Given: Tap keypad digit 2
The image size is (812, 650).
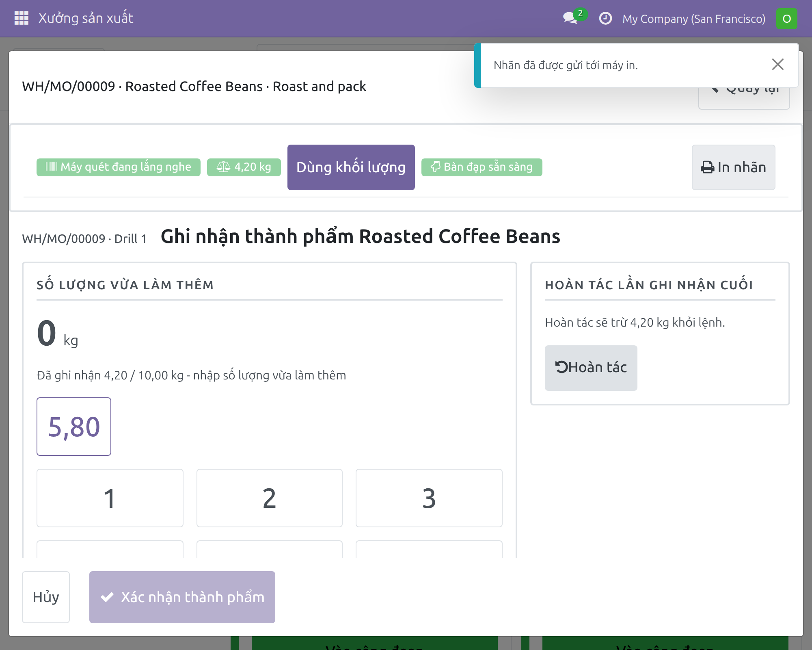Looking at the screenshot, I should (270, 498).
